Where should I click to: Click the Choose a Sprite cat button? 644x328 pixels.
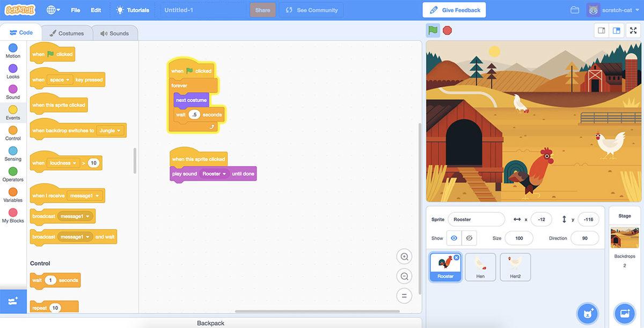588,313
